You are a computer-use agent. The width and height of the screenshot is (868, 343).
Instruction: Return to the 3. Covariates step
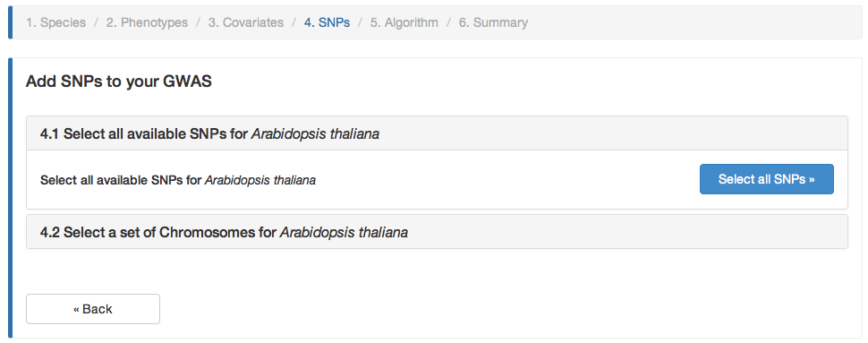tap(246, 22)
